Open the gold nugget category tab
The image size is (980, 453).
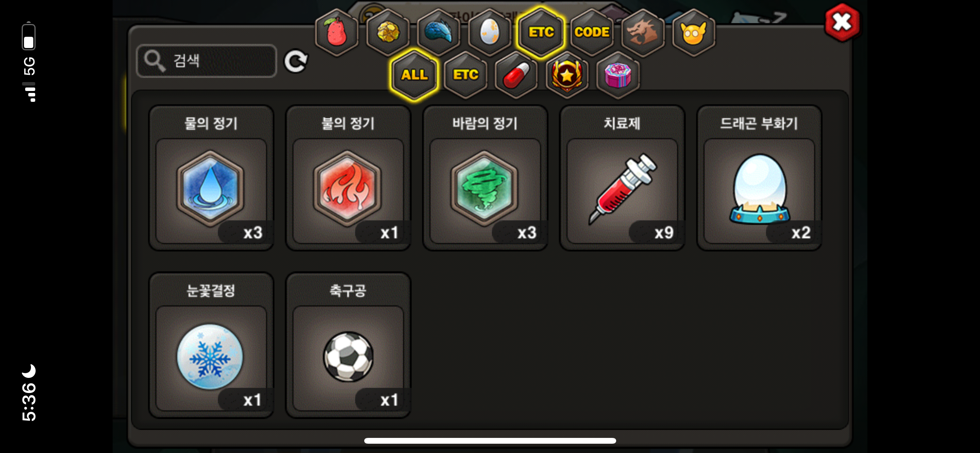coord(387,32)
